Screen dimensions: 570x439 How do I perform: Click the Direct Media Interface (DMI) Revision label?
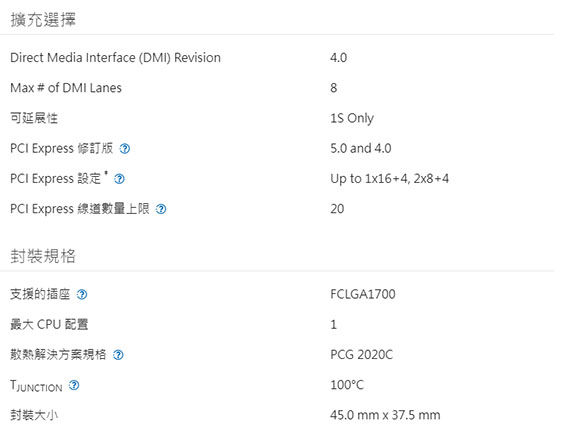click(x=115, y=58)
